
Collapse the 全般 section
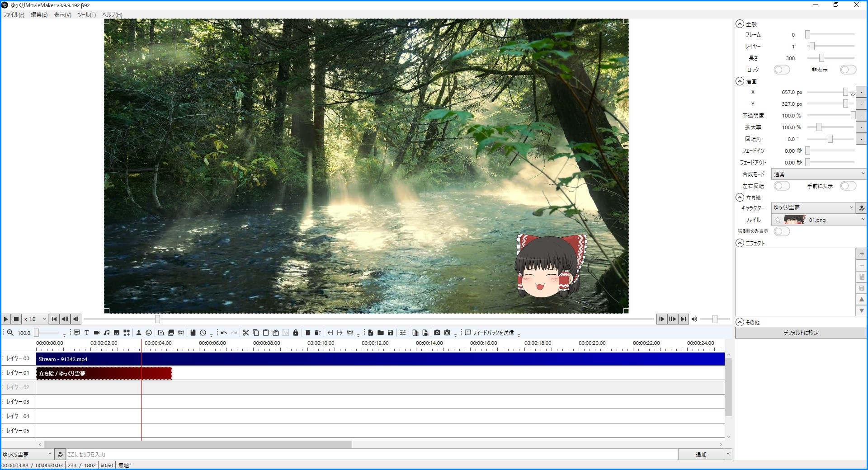[740, 24]
